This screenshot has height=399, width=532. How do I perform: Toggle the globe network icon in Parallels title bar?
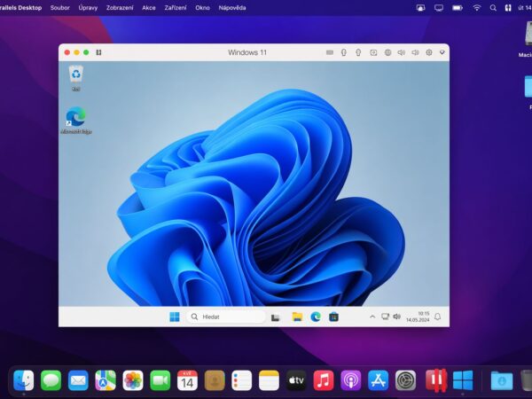pyautogui.click(x=387, y=52)
